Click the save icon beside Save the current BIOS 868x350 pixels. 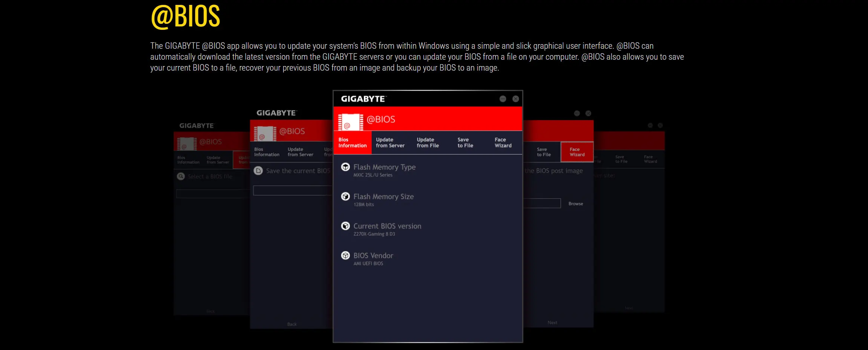258,171
